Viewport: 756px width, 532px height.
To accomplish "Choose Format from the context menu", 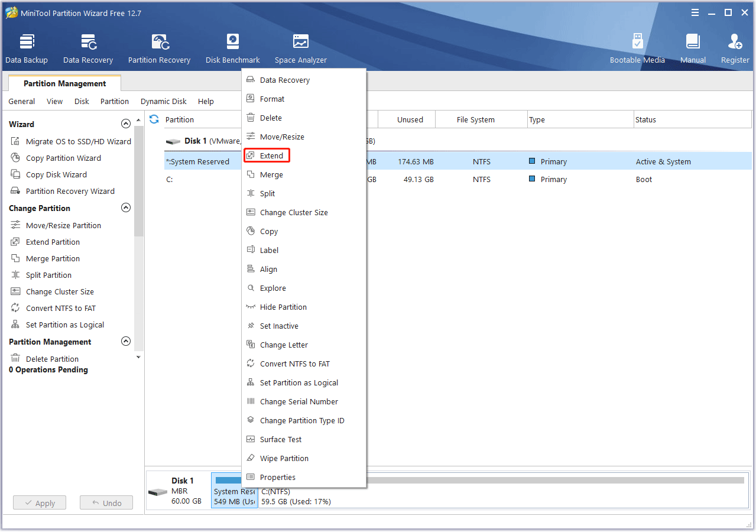I will coord(304,99).
